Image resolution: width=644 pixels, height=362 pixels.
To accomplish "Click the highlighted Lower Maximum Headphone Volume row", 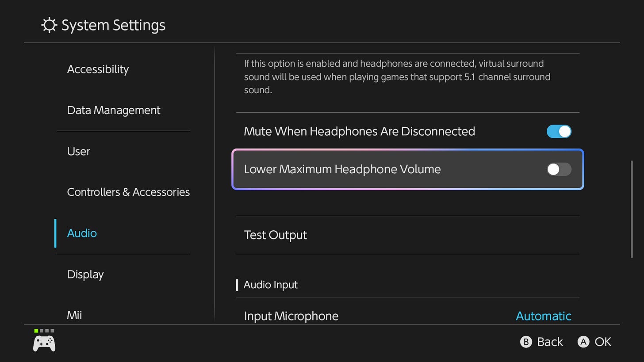I will (x=407, y=169).
